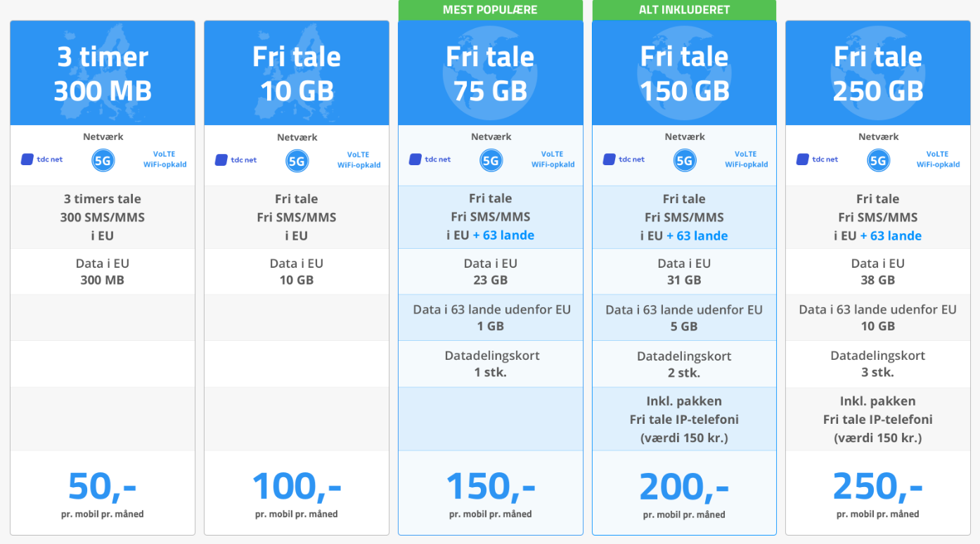This screenshot has width=980, height=544.
Task: Select the 'Fri tale 75 GB' plan header
Action: pos(491,73)
